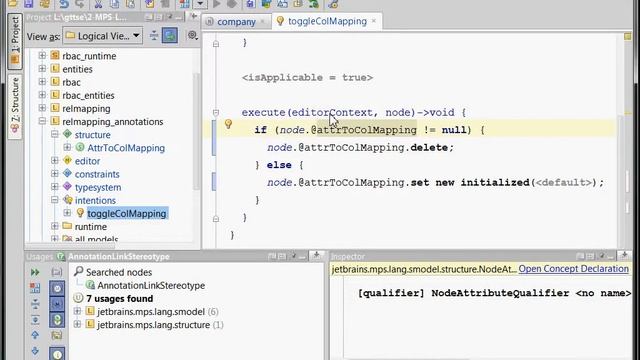Toggle second blue grouping button in Usages toolbar
The height and width of the screenshot is (360, 640).
pyautogui.click(x=57, y=304)
